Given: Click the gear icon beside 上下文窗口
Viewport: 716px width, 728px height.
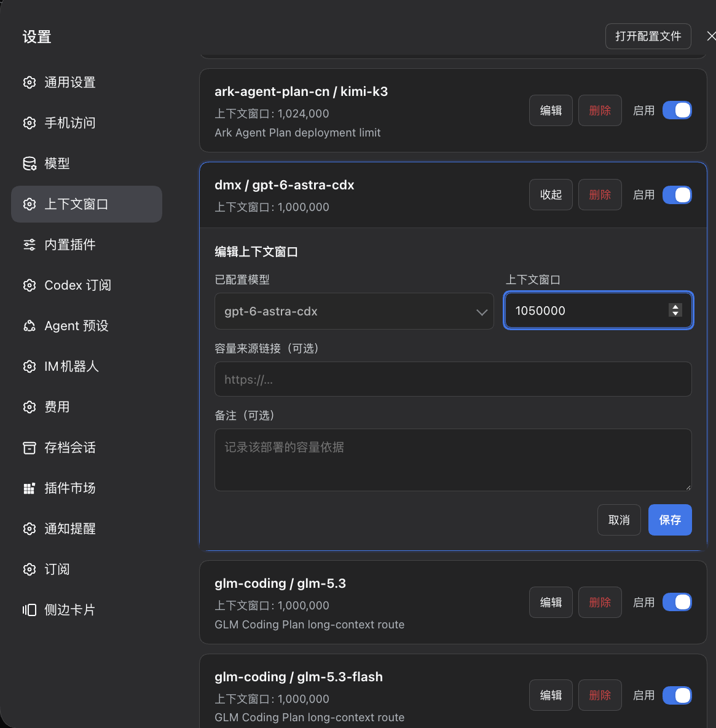Looking at the screenshot, I should 30,204.
